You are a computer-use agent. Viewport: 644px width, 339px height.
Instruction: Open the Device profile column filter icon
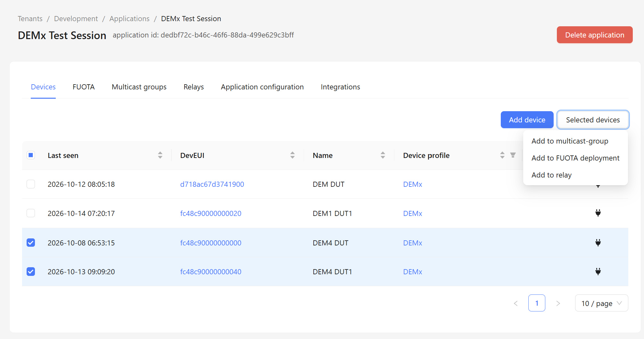pos(513,155)
